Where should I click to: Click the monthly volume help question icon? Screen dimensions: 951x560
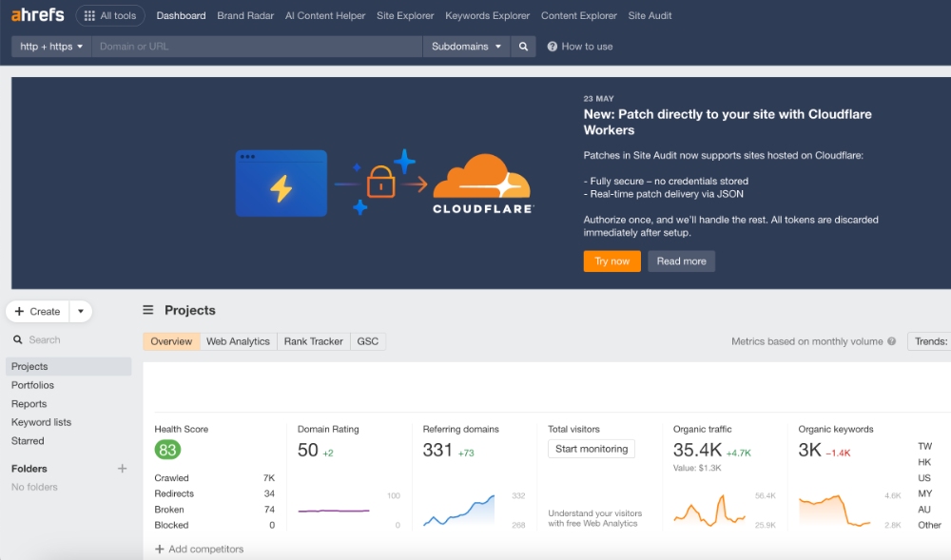point(892,341)
